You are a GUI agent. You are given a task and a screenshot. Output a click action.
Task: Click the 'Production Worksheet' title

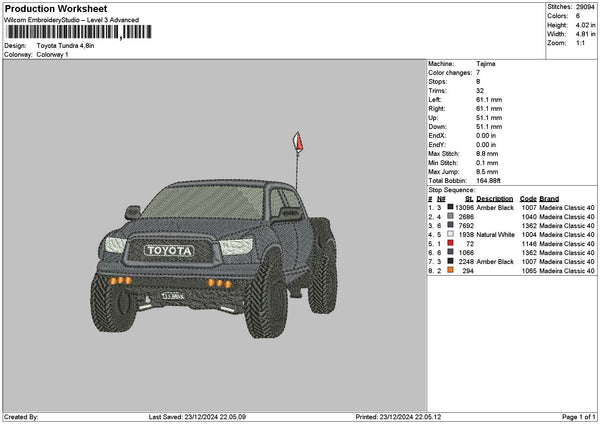point(56,8)
